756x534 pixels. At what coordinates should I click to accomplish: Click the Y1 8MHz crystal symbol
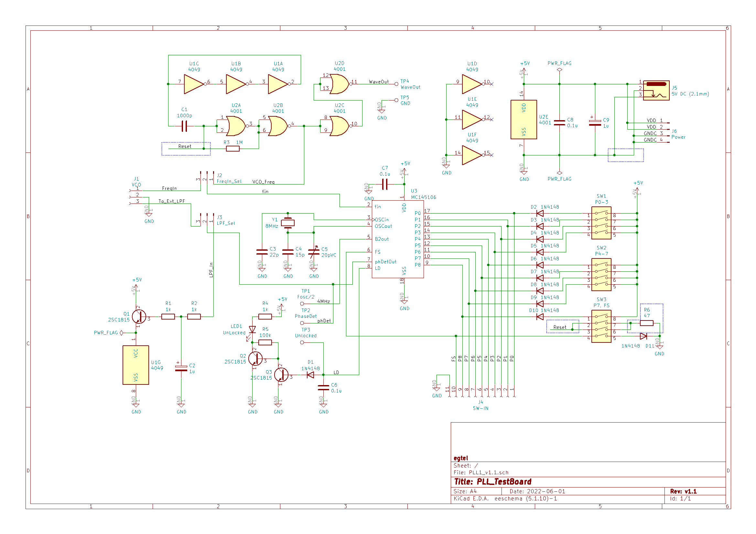(x=288, y=223)
